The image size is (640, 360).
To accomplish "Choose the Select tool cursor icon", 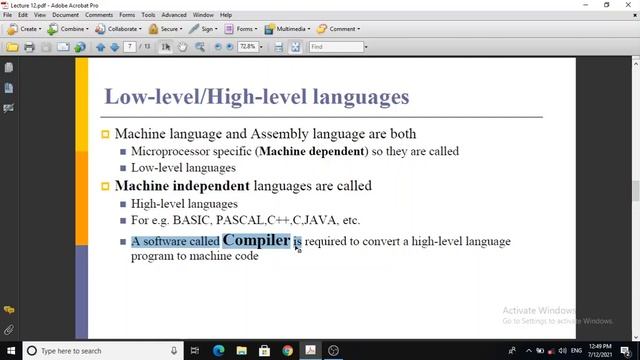I will click(166, 47).
